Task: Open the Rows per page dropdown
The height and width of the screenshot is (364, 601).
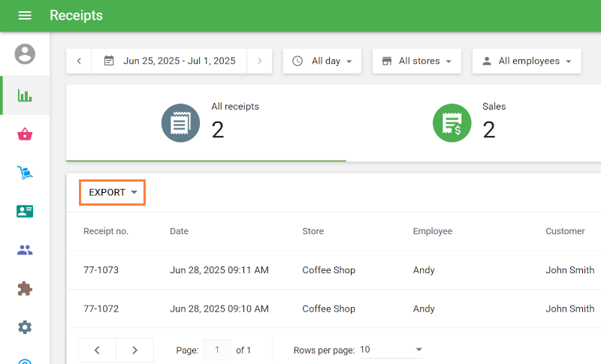Action: click(391, 350)
